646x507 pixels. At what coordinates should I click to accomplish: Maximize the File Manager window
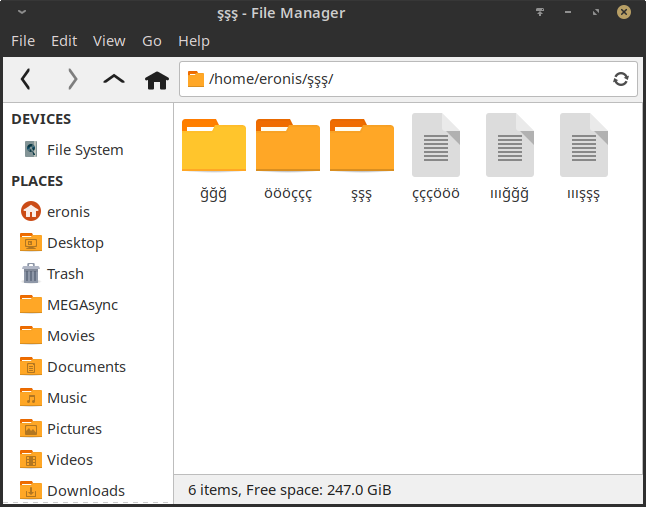(x=596, y=12)
